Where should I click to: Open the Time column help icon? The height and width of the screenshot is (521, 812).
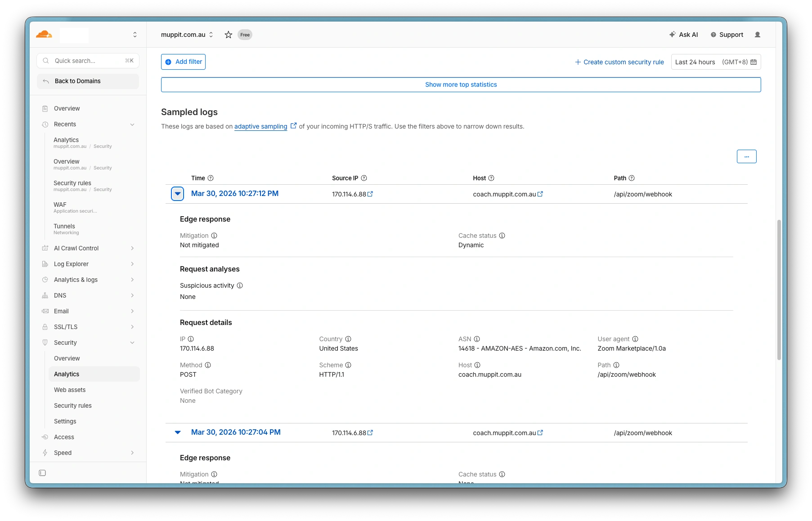(x=211, y=178)
